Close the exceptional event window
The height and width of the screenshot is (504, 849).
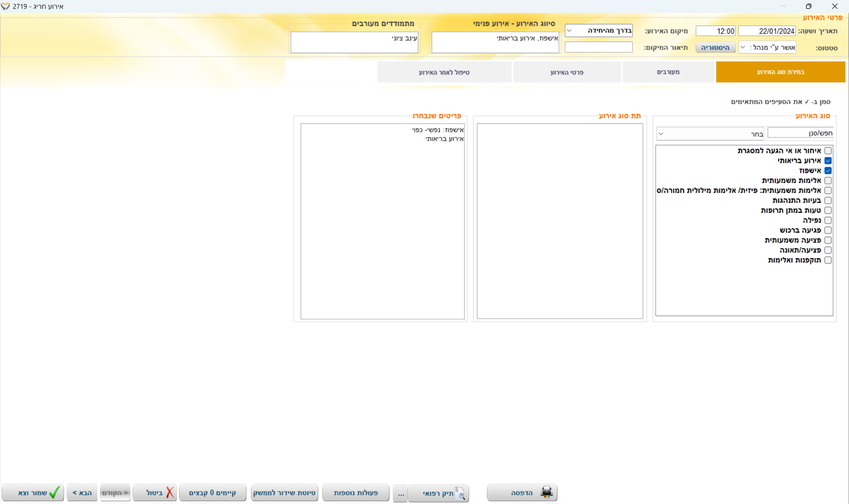[x=834, y=6]
